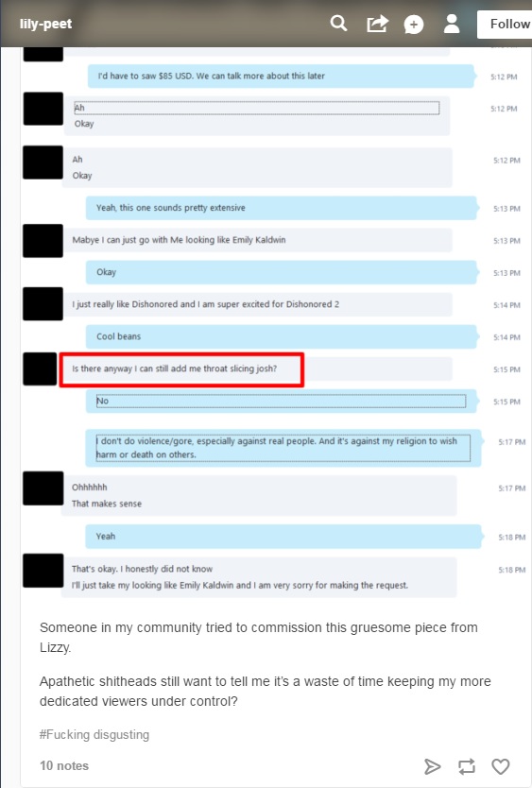View the 10 notes on post

point(64,765)
